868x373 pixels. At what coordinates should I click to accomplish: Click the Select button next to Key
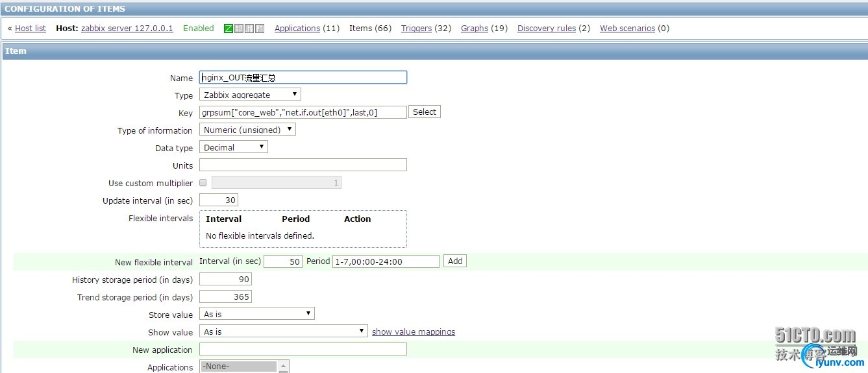[x=425, y=112]
